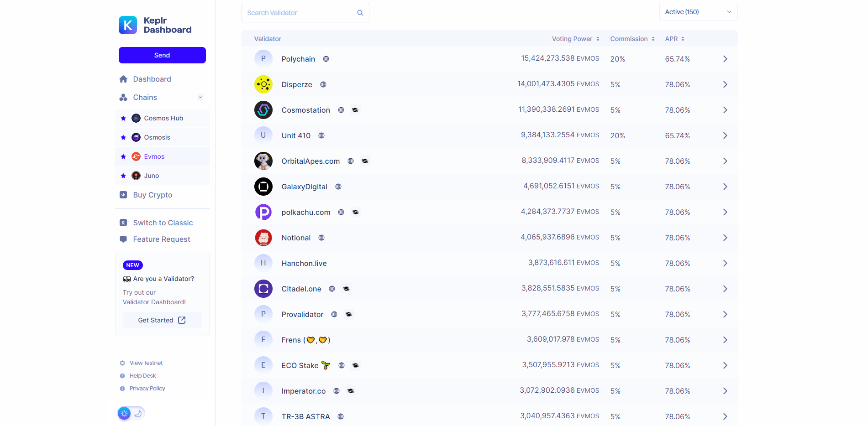The image size is (868, 426).
Task: Click the Feature Request menu label
Action: 162,239
